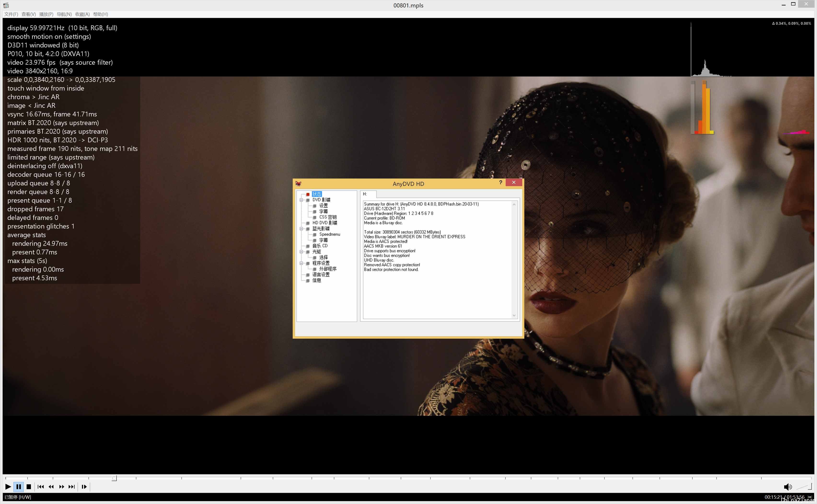817x504 pixels.
Task: Click the 'dropped frames 17' OSD line
Action: pyautogui.click(x=35, y=209)
